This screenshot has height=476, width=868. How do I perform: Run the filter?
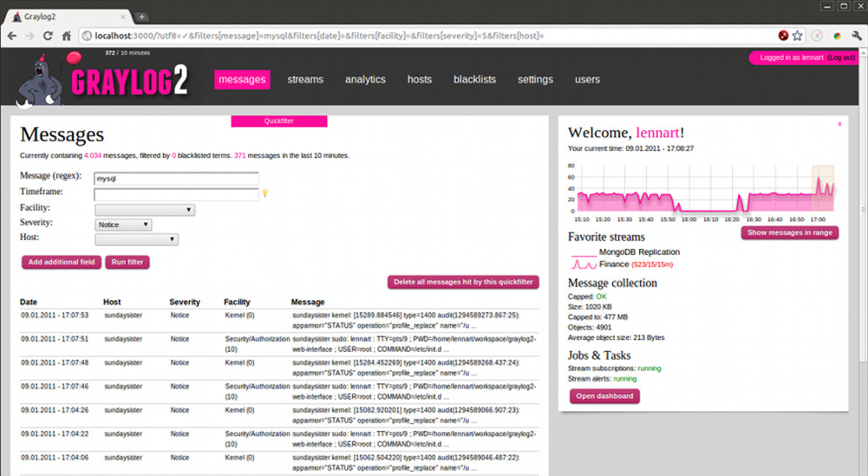tap(127, 263)
